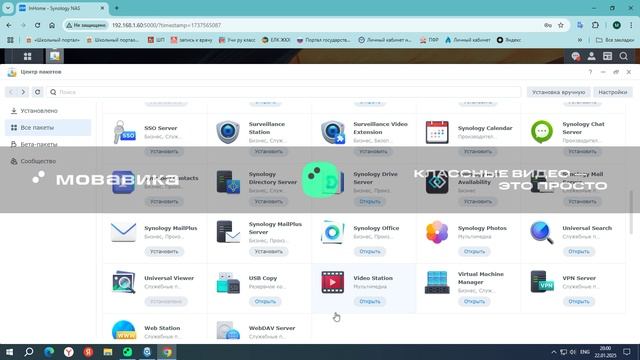640x360 pixels.
Task: Switch to the Сообщество section
Action: click(48, 161)
